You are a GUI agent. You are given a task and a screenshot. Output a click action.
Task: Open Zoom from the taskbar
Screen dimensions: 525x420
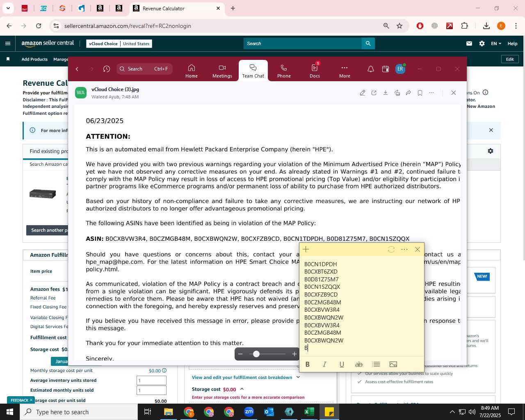(x=249, y=412)
